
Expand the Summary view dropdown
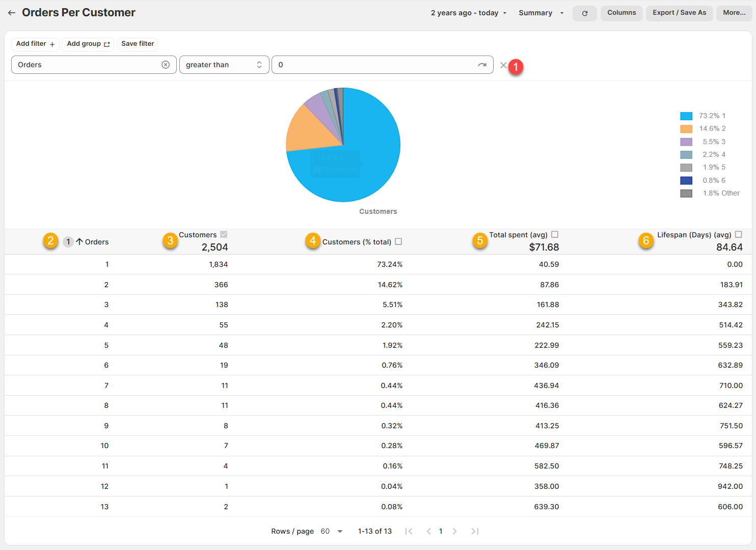[x=541, y=13]
